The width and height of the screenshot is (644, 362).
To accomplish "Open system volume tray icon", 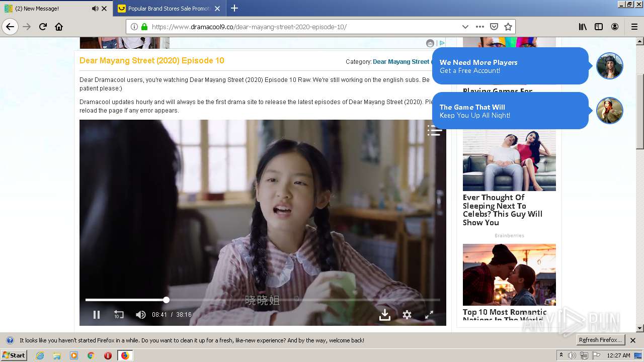I will pos(573,355).
